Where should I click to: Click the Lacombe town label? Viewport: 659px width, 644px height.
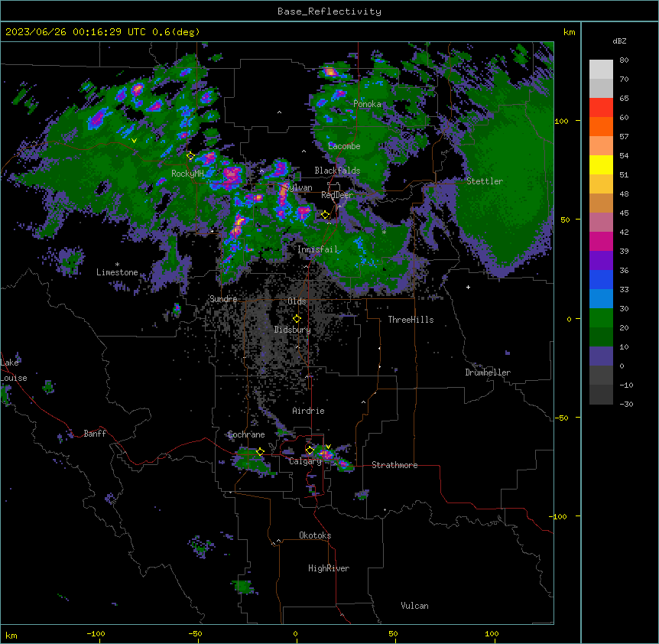[344, 146]
